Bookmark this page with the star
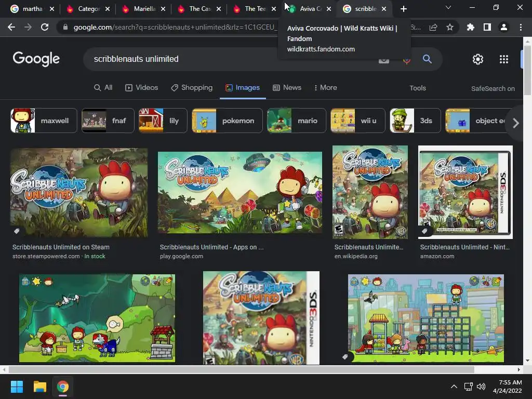The image size is (532, 399). pos(449,27)
